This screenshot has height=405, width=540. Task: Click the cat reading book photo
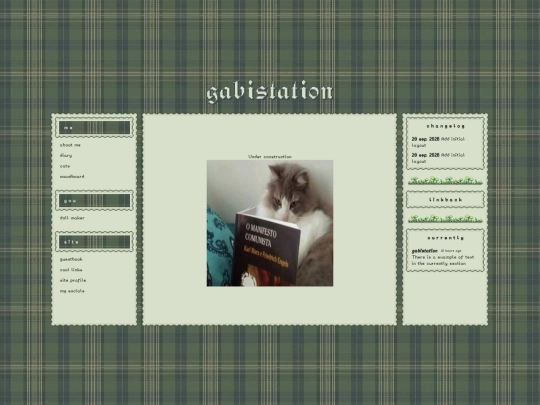click(270, 223)
